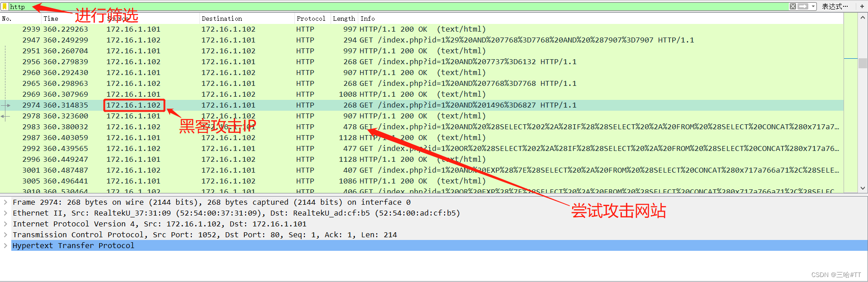The width and height of the screenshot is (868, 282).
Task: Select packet 3005 of length 1086
Action: point(422,181)
